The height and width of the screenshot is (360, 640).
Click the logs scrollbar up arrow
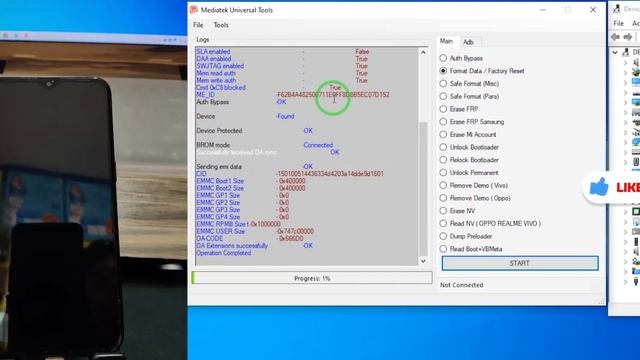pyautogui.click(x=423, y=52)
